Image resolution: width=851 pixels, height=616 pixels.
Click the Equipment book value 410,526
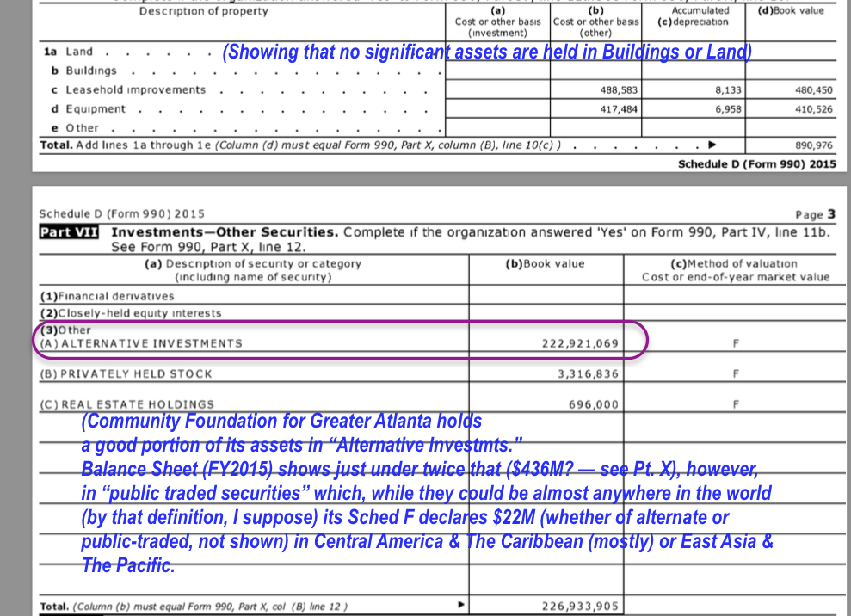click(x=813, y=109)
